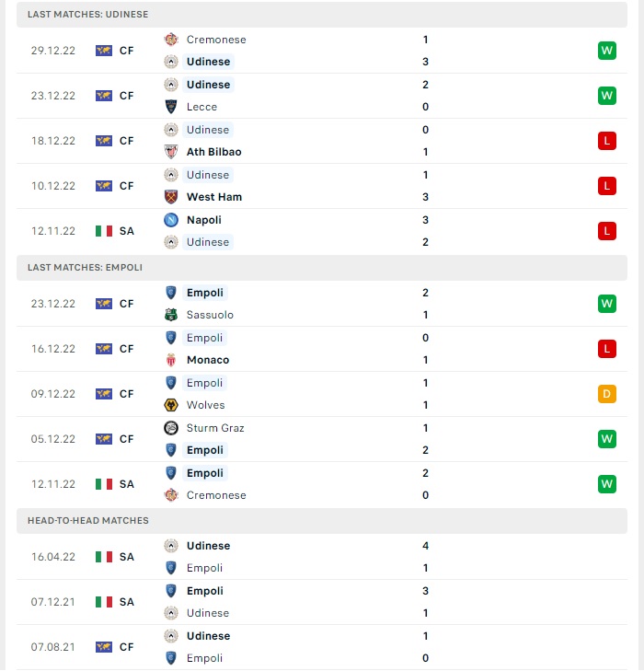
Task: Open the green W badge for Cremonese–Udinese
Action: [607, 51]
